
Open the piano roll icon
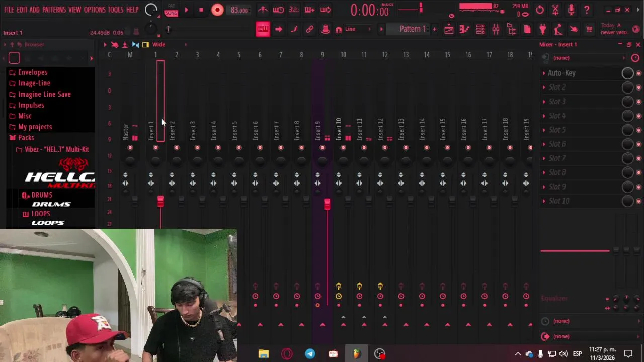pyautogui.click(x=464, y=29)
